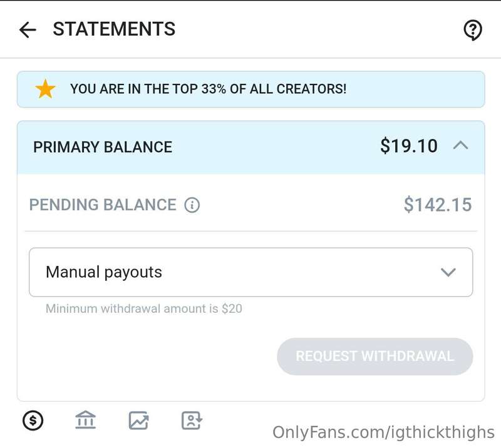Select the dollar-sign earnings icon
Screen dimensions: 501x448
pos(33,420)
